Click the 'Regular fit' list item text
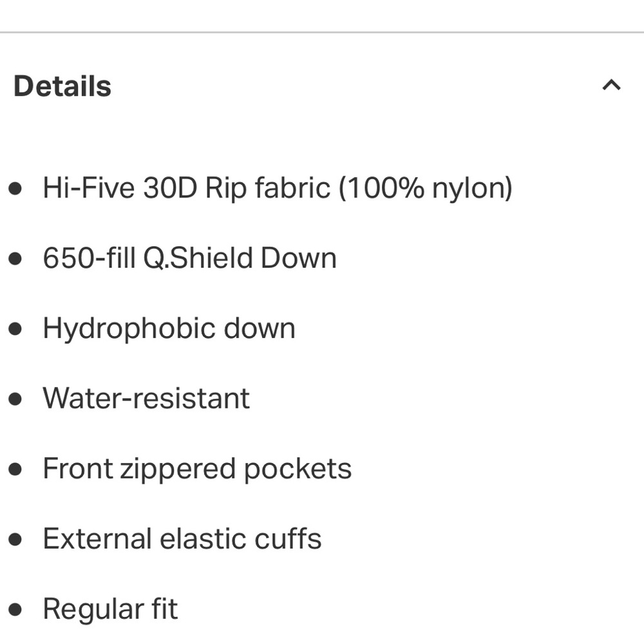This screenshot has width=644, height=644. [x=110, y=609]
